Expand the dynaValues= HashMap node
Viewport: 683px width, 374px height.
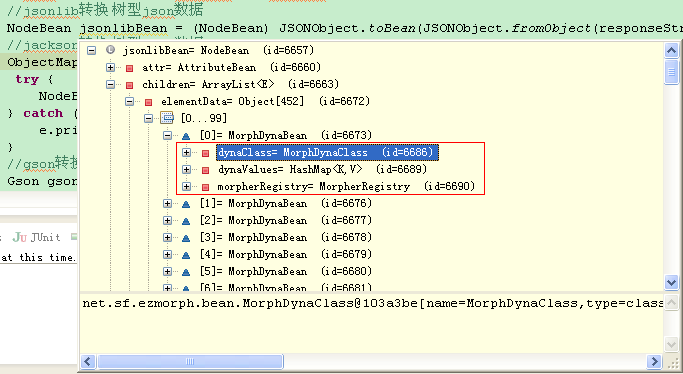[186, 169]
